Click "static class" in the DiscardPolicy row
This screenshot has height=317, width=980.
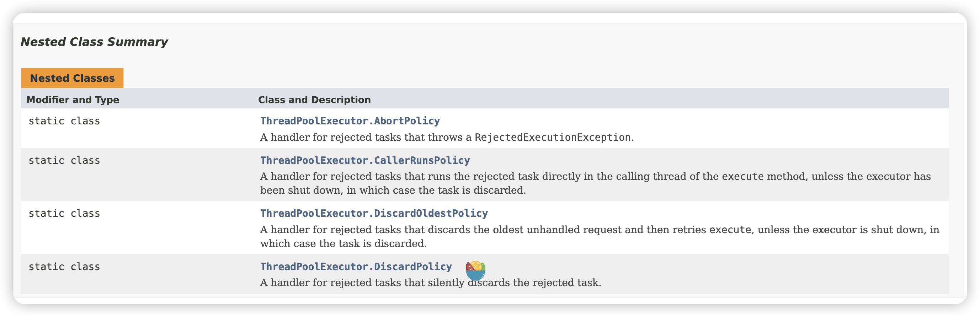click(x=64, y=267)
